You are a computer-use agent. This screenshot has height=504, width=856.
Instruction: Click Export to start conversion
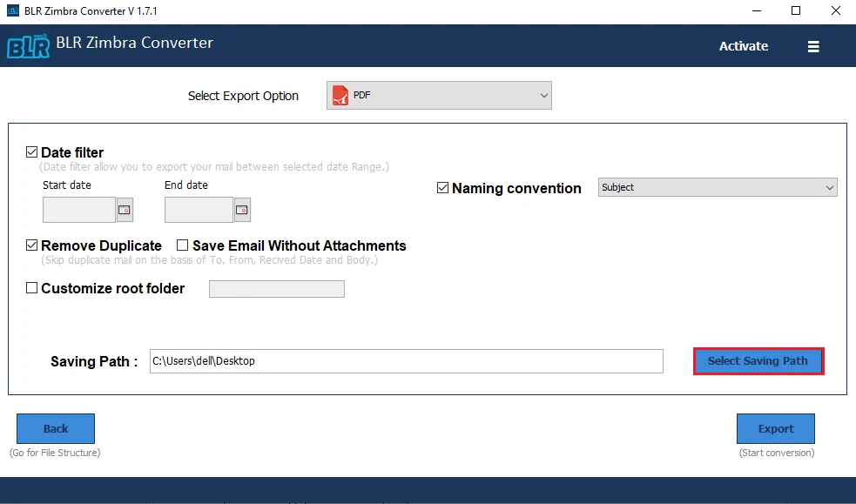point(775,428)
